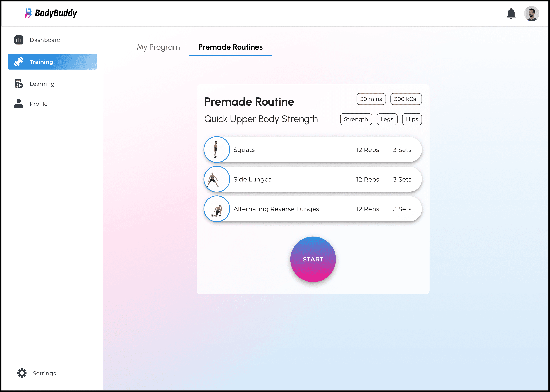Select the Legs category tag
Image resolution: width=550 pixels, height=392 pixels.
pos(387,119)
